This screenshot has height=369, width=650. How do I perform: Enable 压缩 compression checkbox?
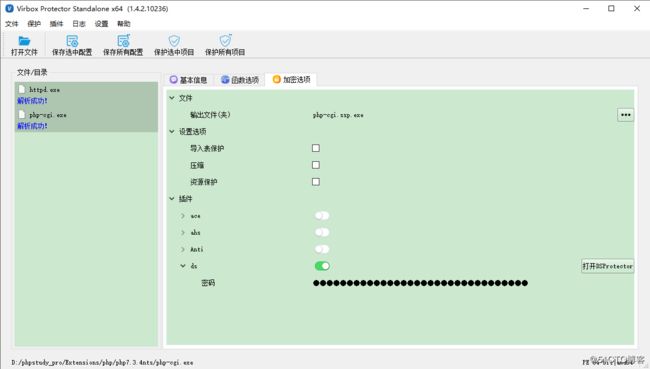coord(316,165)
